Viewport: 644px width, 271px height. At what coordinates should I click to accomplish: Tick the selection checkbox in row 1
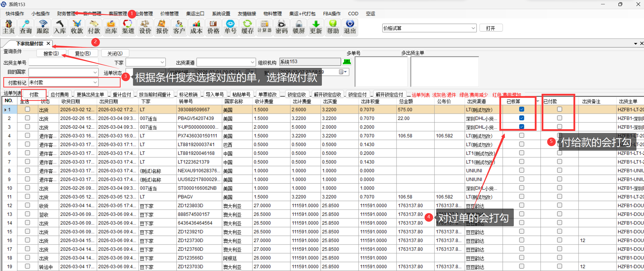pyautogui.click(x=28, y=109)
